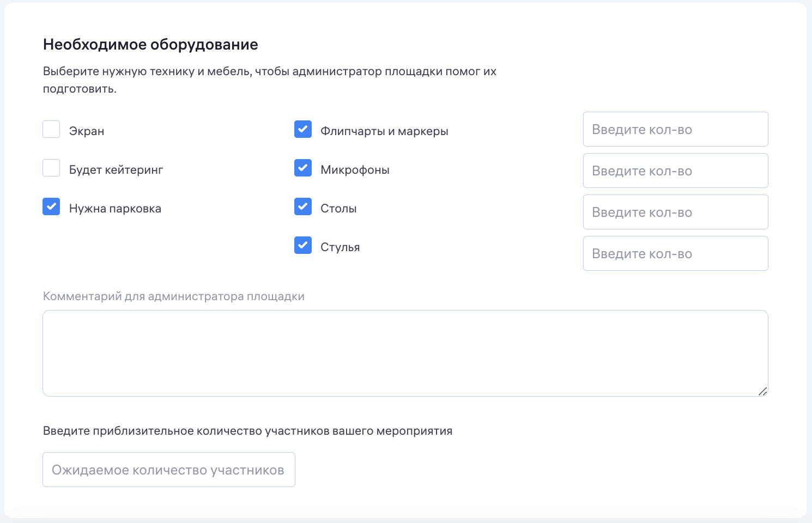Viewport: 812px width, 523px height.
Task: Enable the Будет кейтеринг checkbox
Action: [x=51, y=168]
